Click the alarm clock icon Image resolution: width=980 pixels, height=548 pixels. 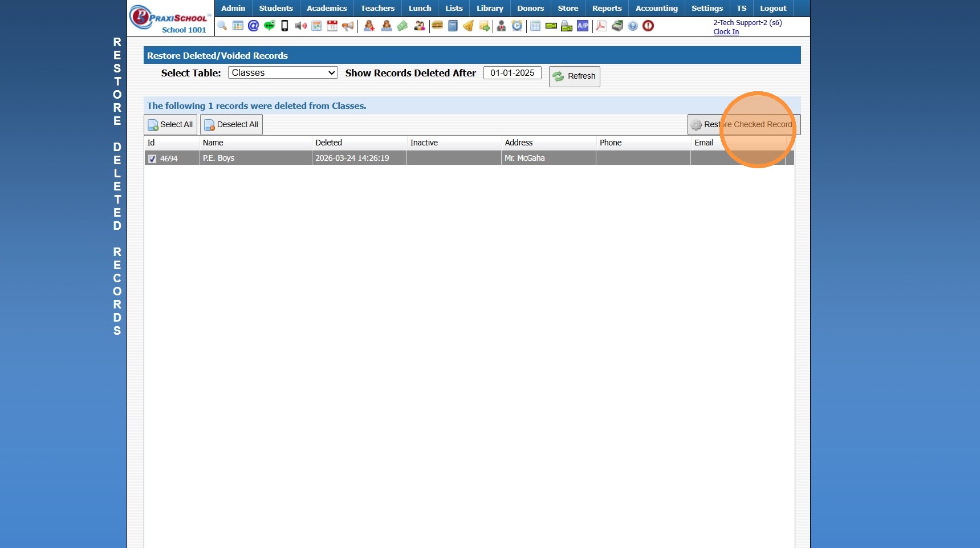pos(517,26)
